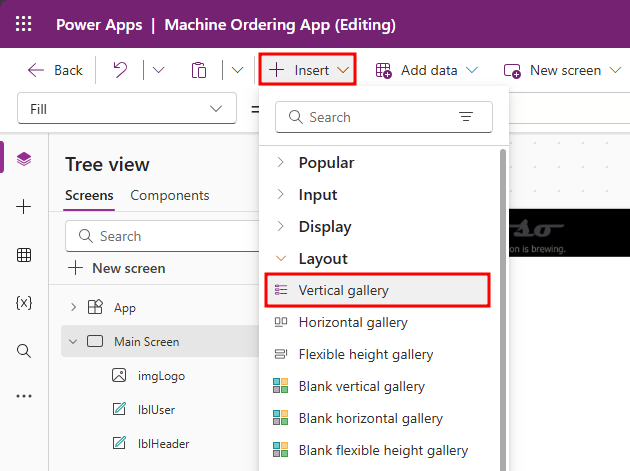This screenshot has width=630, height=471.
Task: Switch to the Screens tab
Action: click(89, 195)
